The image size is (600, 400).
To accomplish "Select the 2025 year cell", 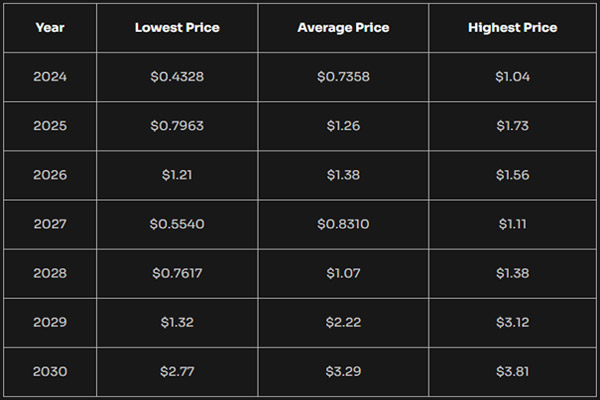I will pos(50,126).
